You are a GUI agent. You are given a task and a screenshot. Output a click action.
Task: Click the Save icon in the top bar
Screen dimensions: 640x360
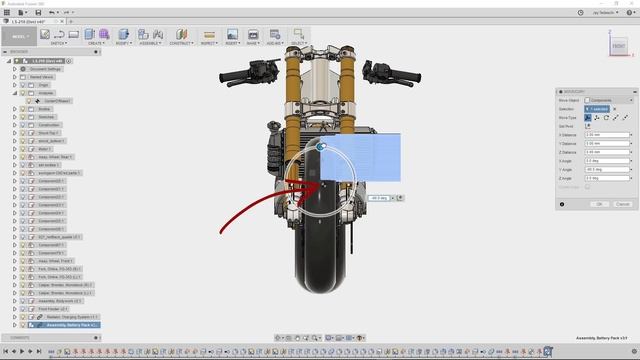point(38,13)
